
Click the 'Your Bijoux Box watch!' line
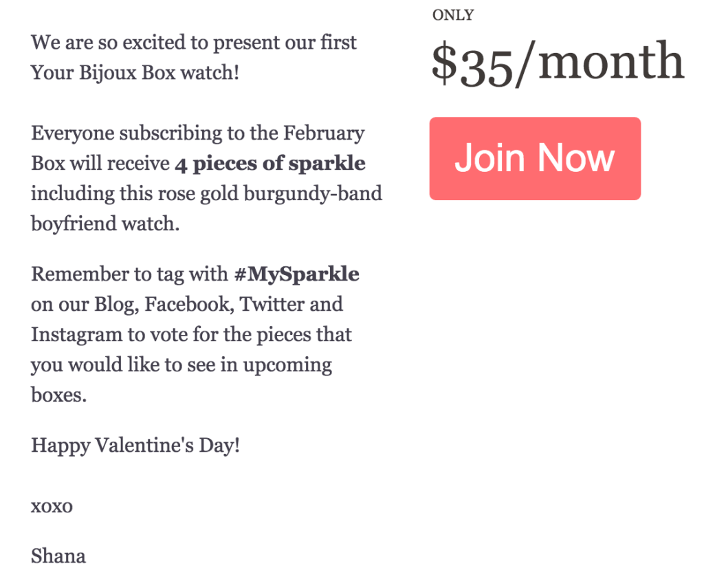[x=135, y=73]
